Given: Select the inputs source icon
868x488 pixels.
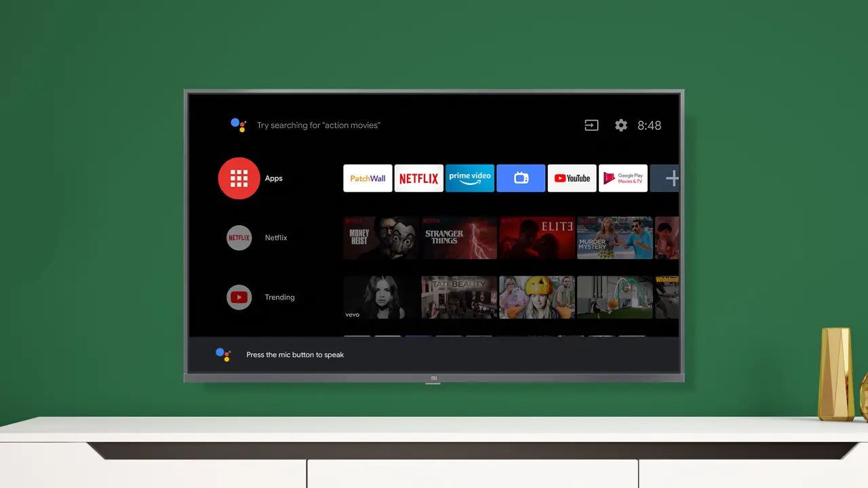Looking at the screenshot, I should click(591, 125).
